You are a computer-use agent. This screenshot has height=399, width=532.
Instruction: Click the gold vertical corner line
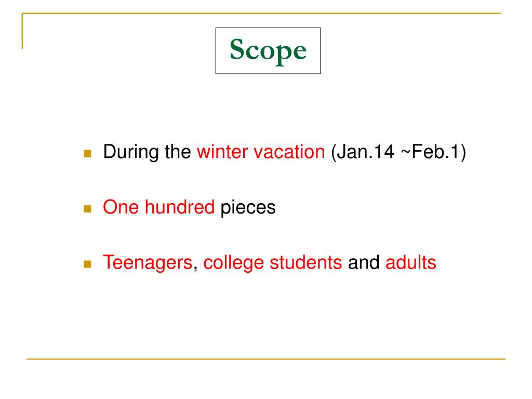22,31
